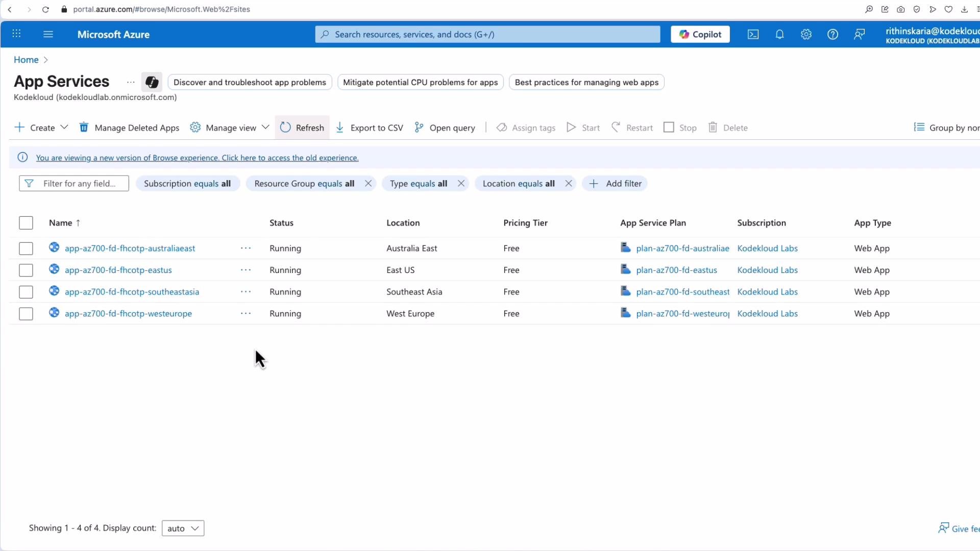Click the browser downloads icon
Viewport: 980px width, 551px height.
pos(964,9)
